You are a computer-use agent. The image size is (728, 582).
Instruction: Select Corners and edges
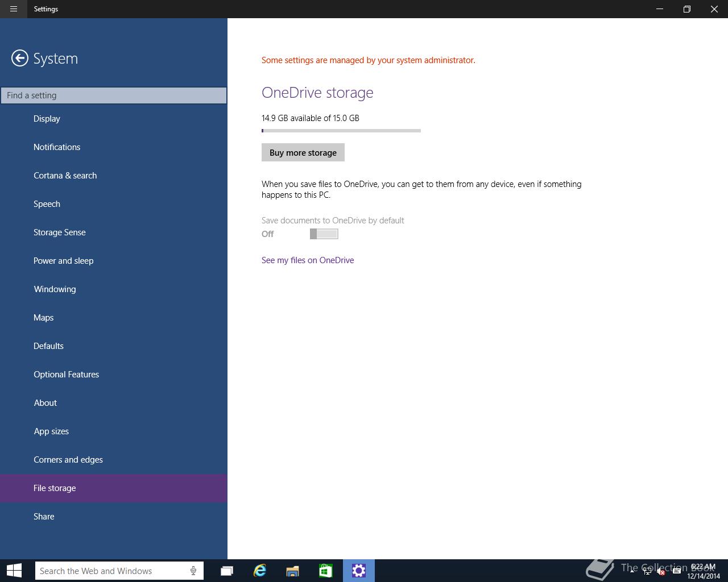[x=114, y=460]
